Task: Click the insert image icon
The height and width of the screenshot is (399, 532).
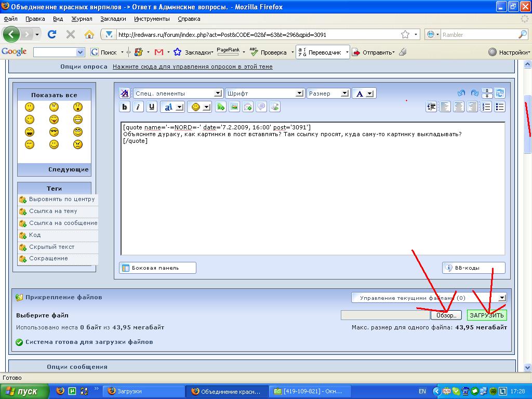Action: (x=234, y=107)
